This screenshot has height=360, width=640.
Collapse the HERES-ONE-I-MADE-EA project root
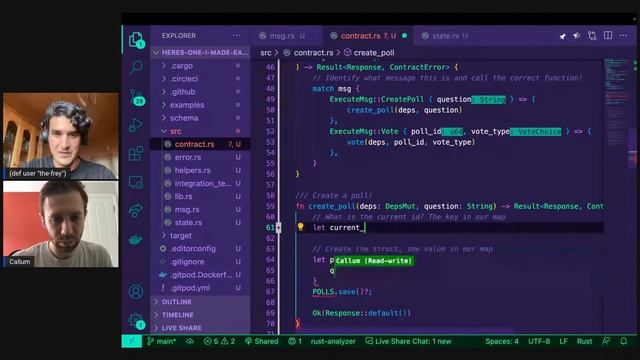tap(200, 53)
